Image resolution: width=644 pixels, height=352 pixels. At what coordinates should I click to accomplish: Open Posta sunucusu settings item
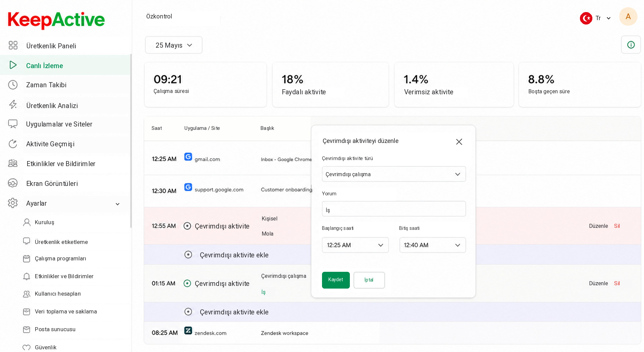pos(55,329)
